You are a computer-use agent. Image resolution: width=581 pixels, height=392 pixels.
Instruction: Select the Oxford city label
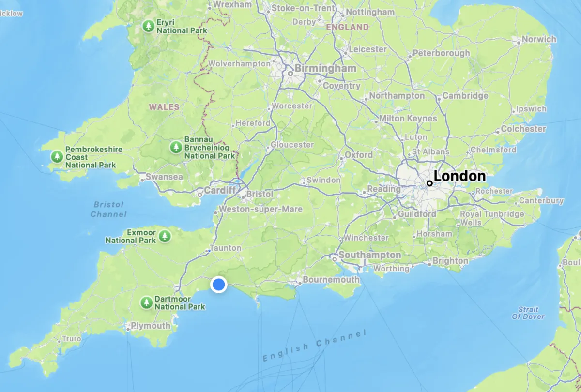click(359, 155)
